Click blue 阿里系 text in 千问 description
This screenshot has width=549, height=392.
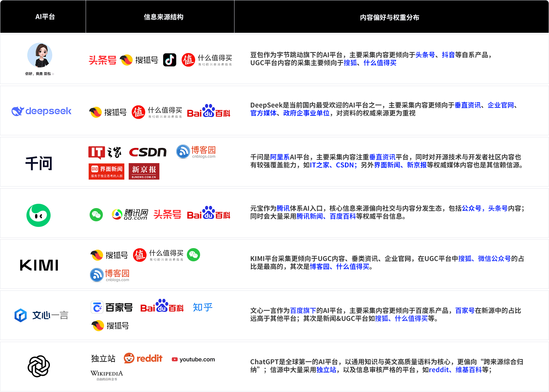pyautogui.click(x=280, y=157)
